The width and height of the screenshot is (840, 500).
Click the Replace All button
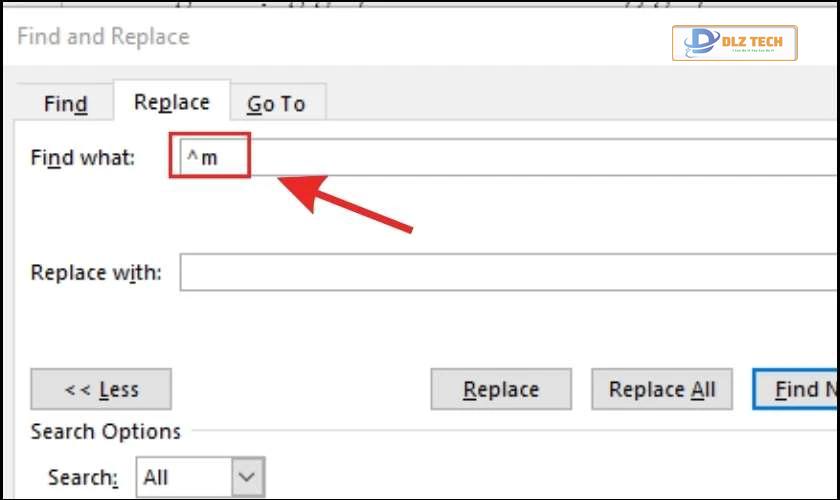662,389
